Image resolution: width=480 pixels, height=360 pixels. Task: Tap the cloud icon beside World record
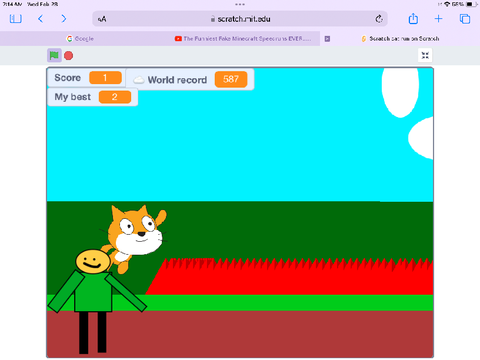click(x=139, y=80)
